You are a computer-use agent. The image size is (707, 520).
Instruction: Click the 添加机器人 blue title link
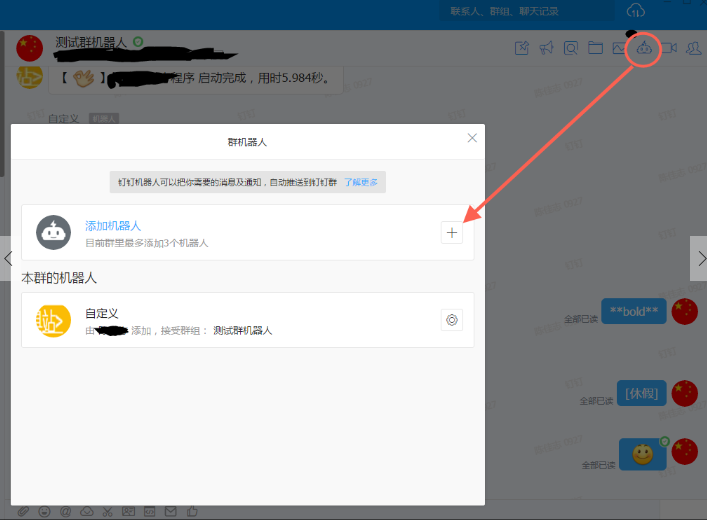pos(113,225)
